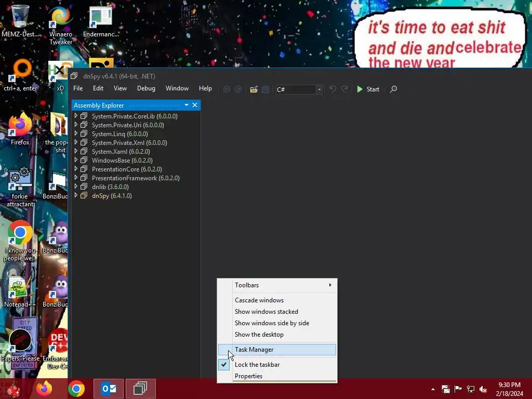Expand the WindowsBase node
The image size is (532, 399).
click(x=76, y=160)
